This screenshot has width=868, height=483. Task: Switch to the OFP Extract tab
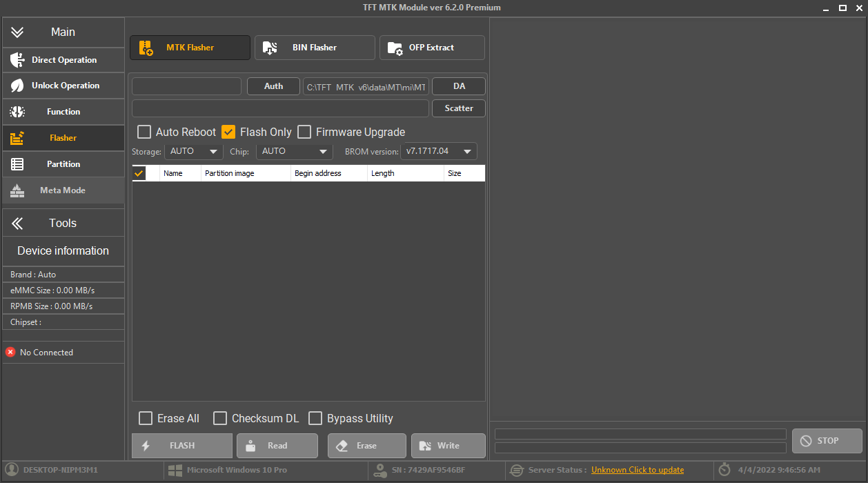(x=432, y=47)
